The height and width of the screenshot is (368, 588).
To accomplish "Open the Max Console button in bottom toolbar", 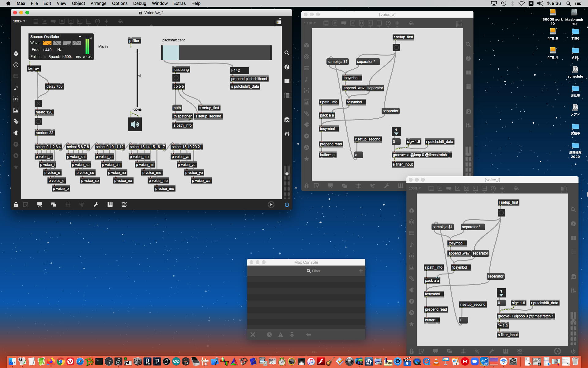I will click(40, 205).
